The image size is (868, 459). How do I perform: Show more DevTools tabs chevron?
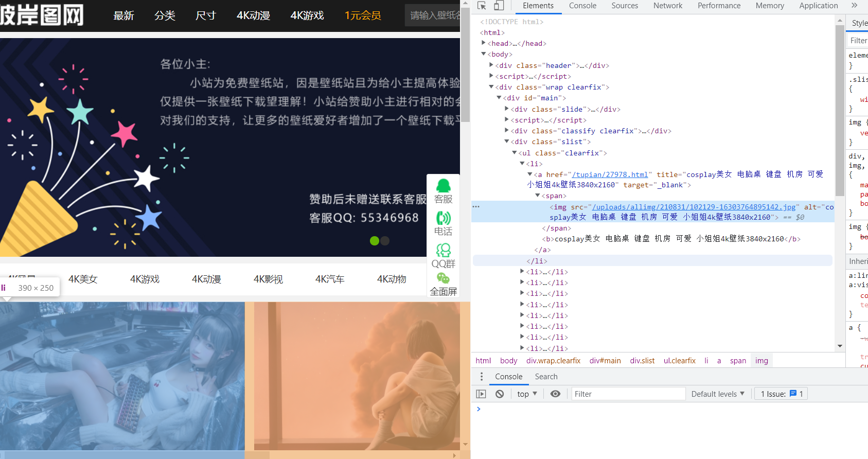pos(855,6)
